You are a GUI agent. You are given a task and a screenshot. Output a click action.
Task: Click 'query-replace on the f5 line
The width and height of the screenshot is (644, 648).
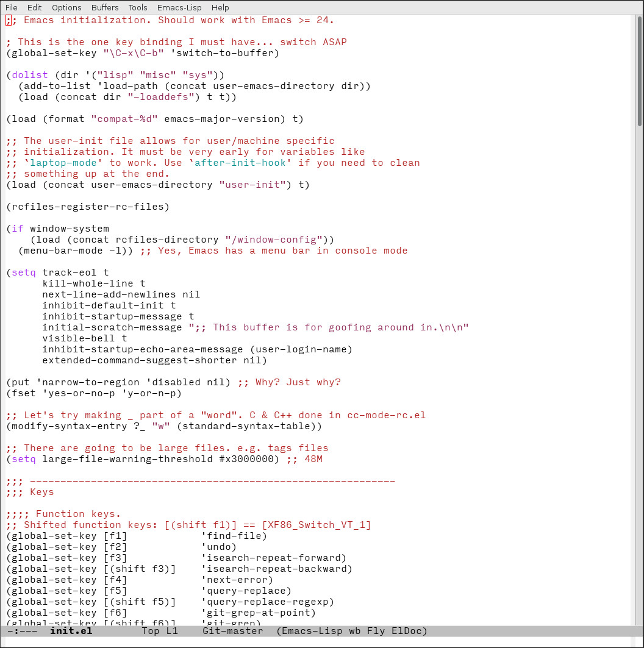(x=243, y=591)
